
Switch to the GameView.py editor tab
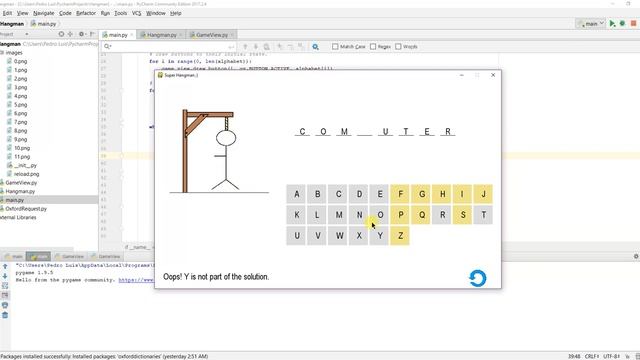(x=211, y=35)
